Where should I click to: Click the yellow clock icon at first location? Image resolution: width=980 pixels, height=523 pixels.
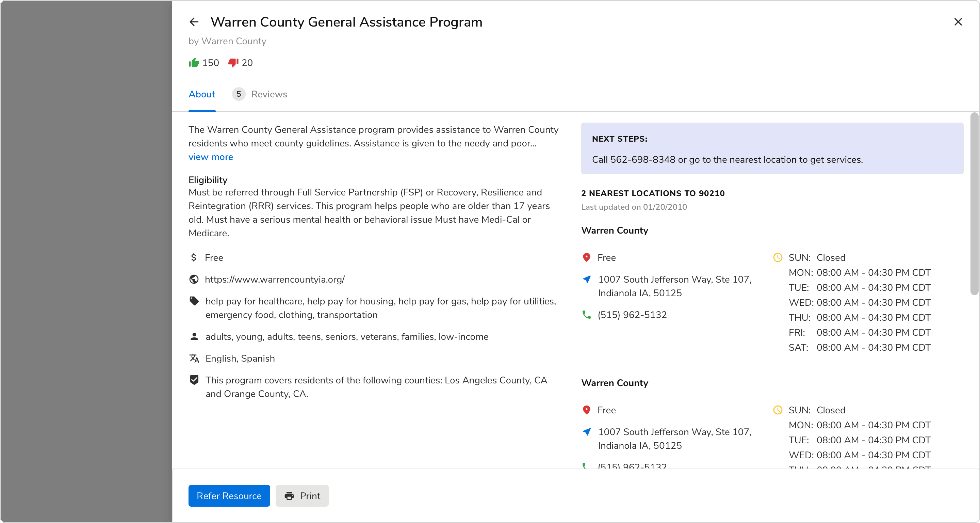point(778,258)
